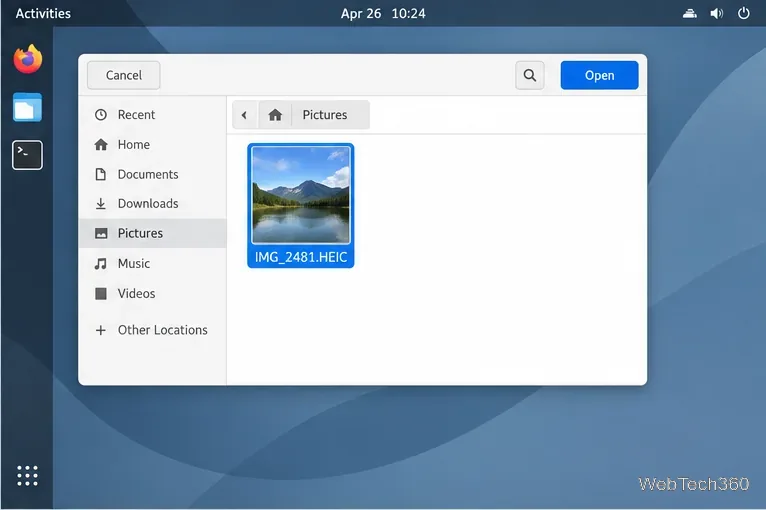Click the Documents page icon in sidebar

pyautogui.click(x=101, y=174)
